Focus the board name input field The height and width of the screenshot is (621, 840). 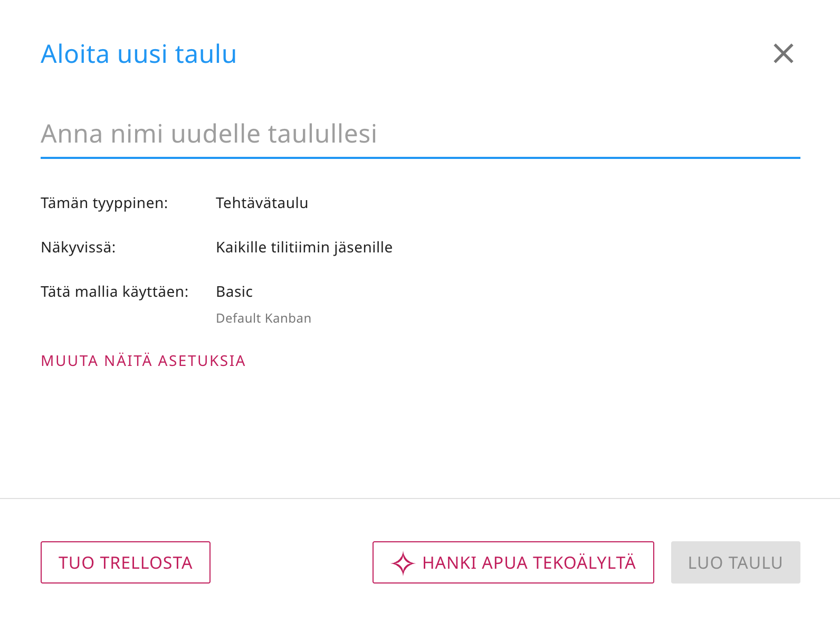coord(420,134)
